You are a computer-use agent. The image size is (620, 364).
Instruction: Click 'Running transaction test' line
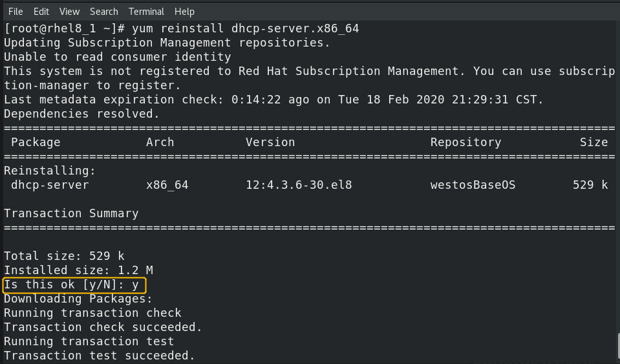89,341
